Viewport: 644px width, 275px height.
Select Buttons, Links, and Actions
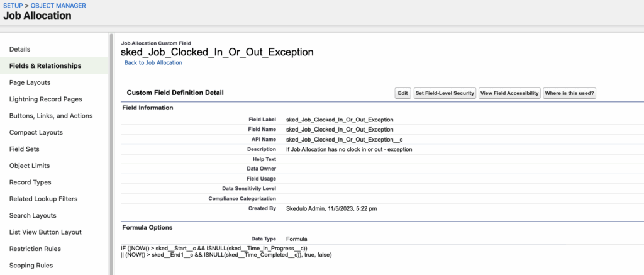pos(51,116)
